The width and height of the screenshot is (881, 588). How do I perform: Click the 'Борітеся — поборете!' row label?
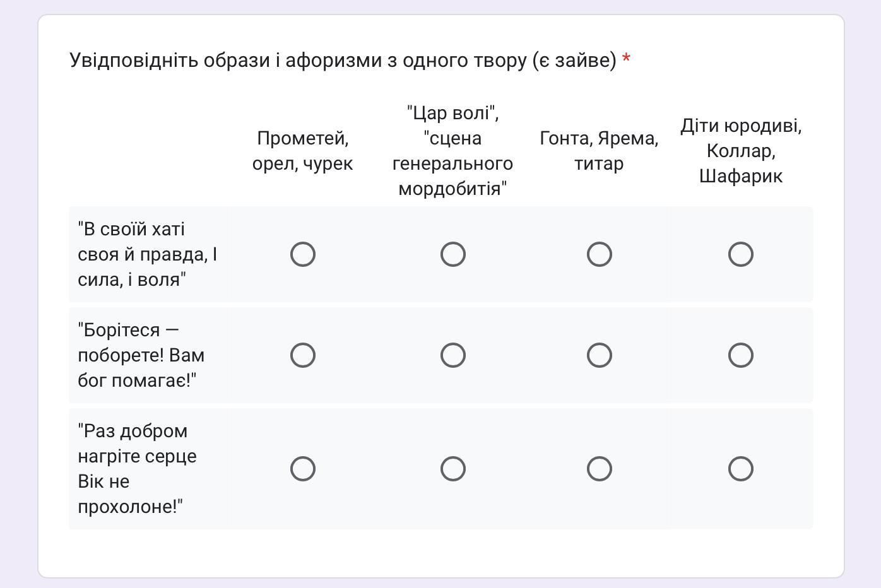pyautogui.click(x=141, y=355)
